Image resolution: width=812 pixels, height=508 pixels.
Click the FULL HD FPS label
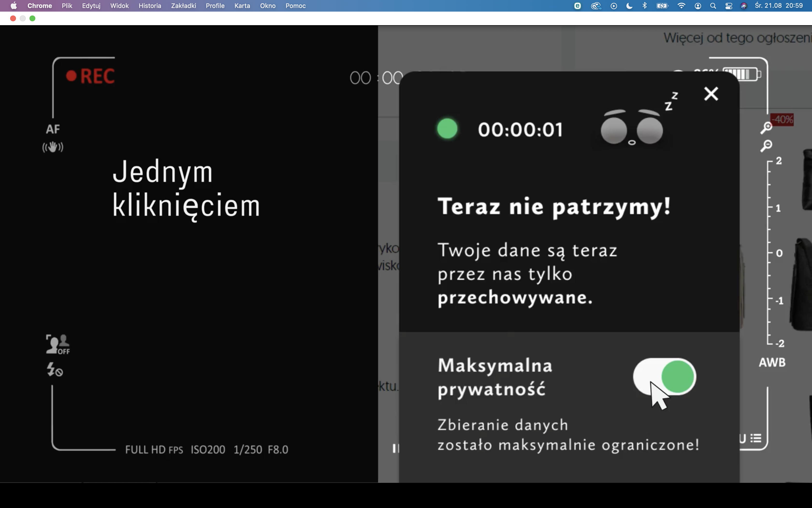(x=154, y=449)
